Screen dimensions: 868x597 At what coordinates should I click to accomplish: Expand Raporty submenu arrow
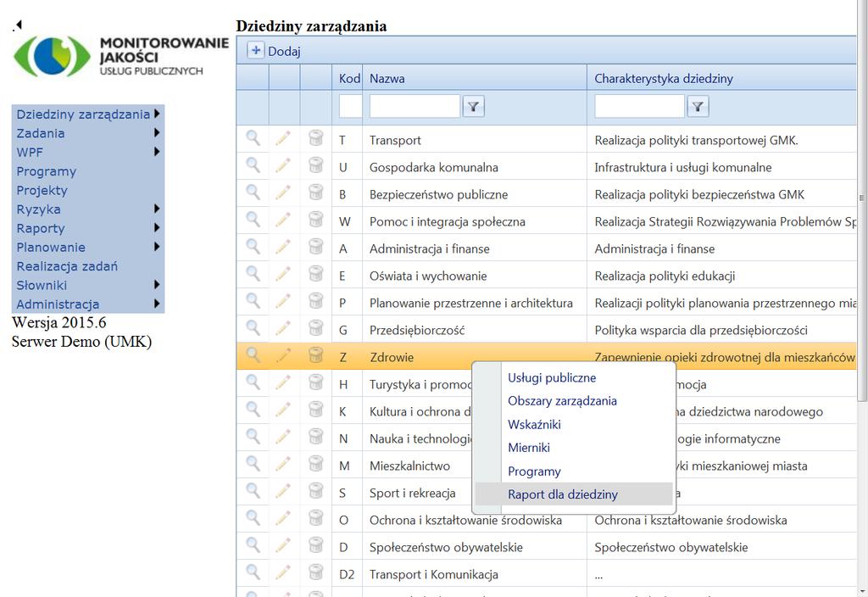[x=157, y=227]
